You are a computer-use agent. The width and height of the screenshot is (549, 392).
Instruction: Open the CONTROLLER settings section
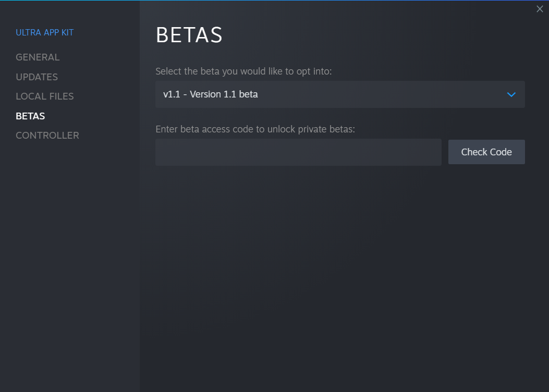coord(47,136)
